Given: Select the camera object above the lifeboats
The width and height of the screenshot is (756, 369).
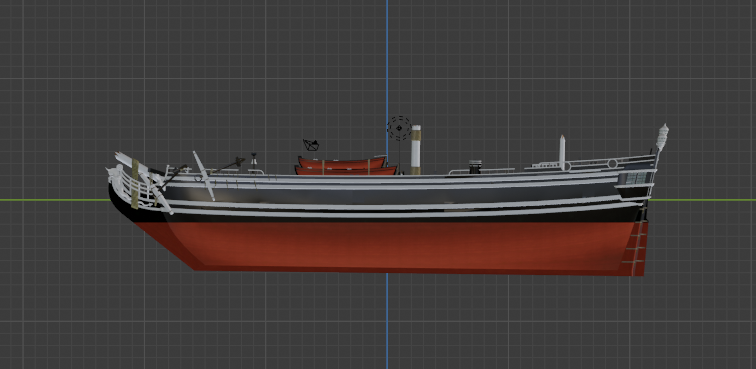Looking at the screenshot, I should 311,145.
